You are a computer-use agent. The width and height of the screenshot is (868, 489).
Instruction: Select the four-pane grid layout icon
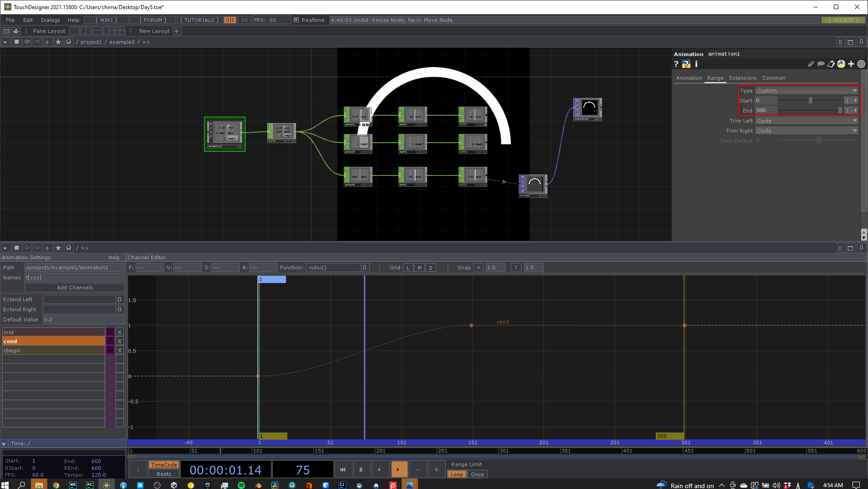point(120,31)
